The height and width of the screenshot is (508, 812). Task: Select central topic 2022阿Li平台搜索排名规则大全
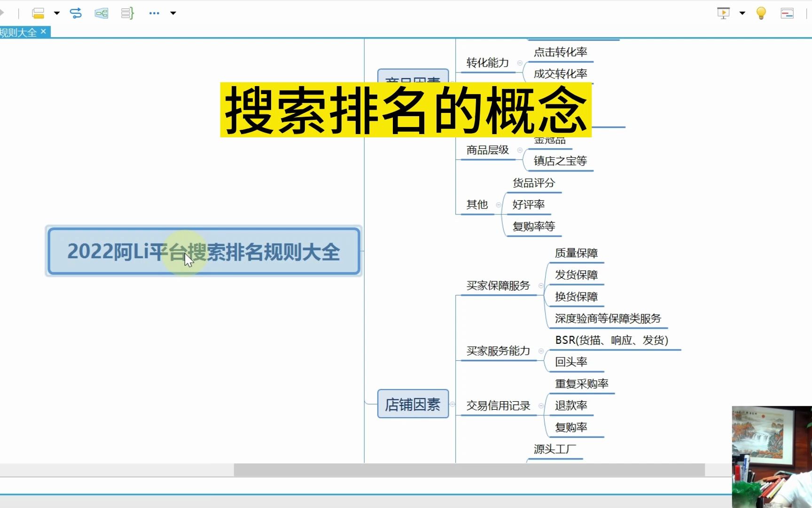click(203, 251)
